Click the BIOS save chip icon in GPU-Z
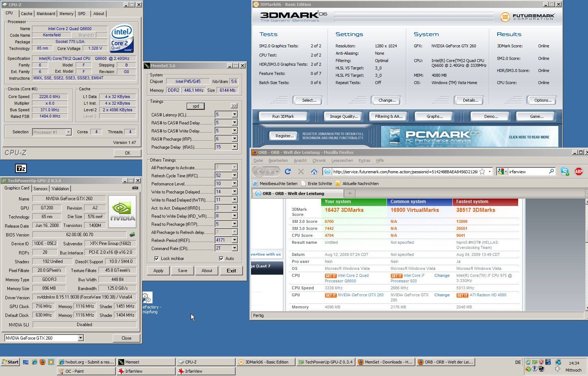588x376 pixels. 132,234
